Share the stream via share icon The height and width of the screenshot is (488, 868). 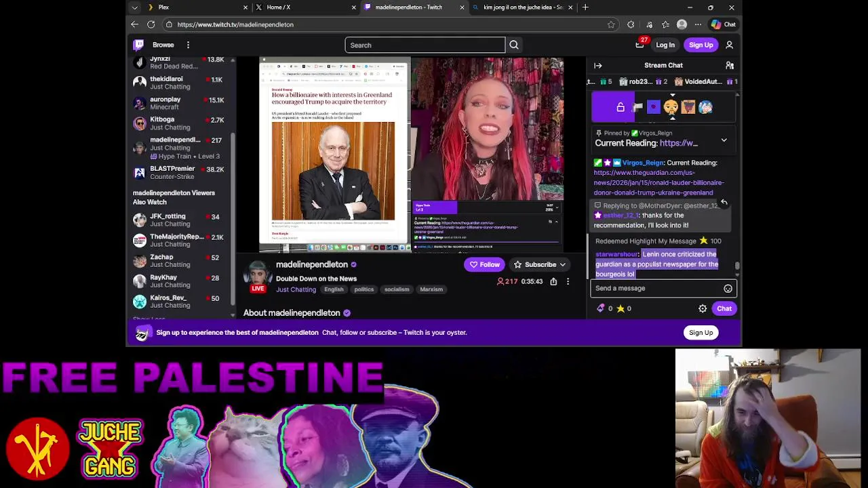pos(553,281)
